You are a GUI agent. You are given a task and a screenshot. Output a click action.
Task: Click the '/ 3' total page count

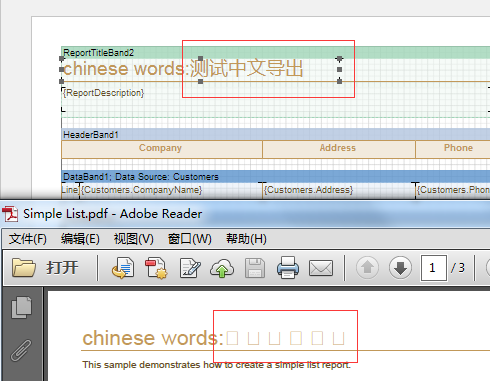click(x=458, y=268)
